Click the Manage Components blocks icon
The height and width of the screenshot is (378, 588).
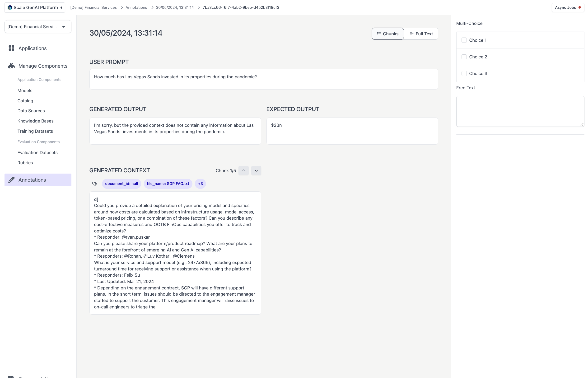pyautogui.click(x=11, y=66)
